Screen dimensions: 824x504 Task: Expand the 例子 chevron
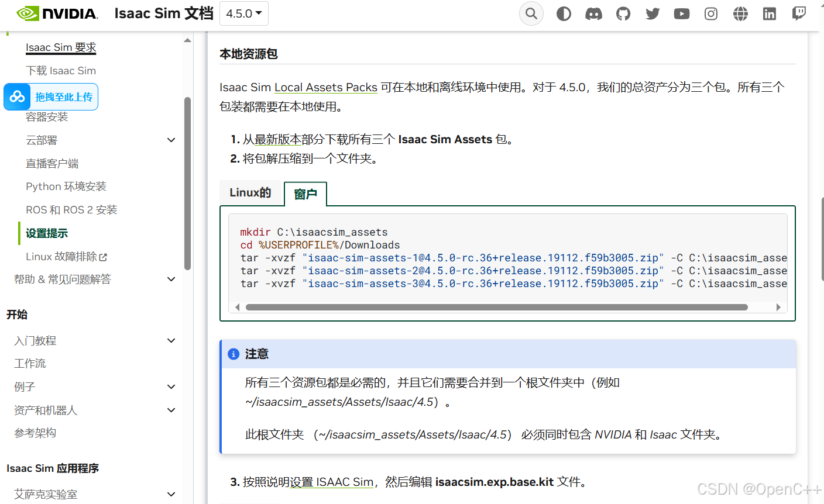tap(171, 387)
